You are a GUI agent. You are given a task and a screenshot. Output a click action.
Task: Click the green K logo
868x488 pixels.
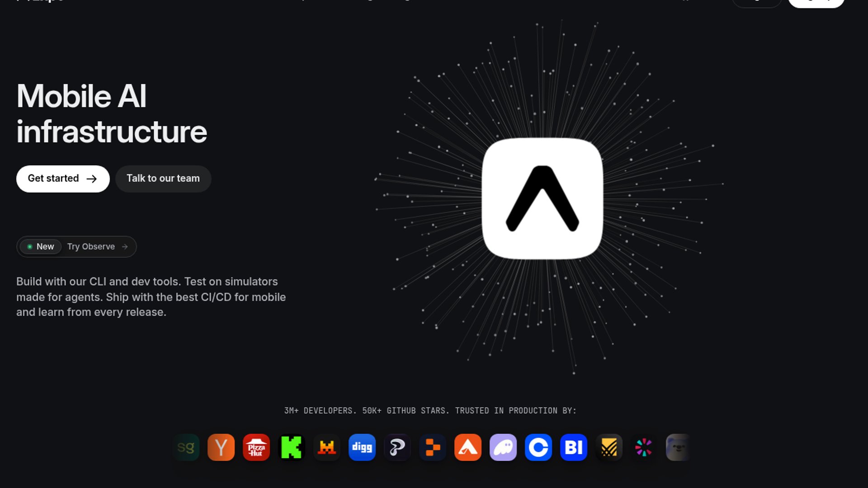pos(292,447)
